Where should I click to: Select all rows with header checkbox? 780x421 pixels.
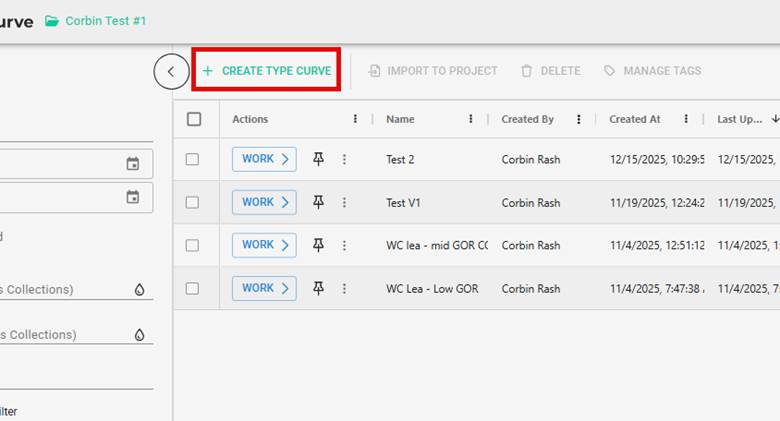point(194,119)
